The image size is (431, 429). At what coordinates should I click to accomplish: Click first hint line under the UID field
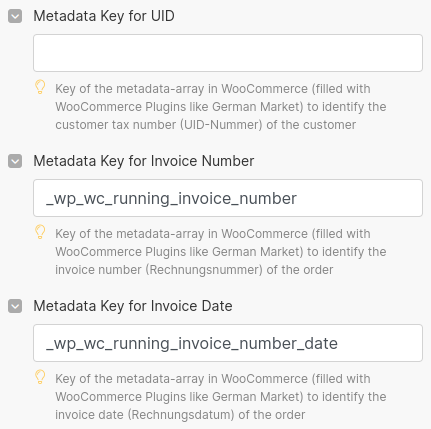click(213, 89)
